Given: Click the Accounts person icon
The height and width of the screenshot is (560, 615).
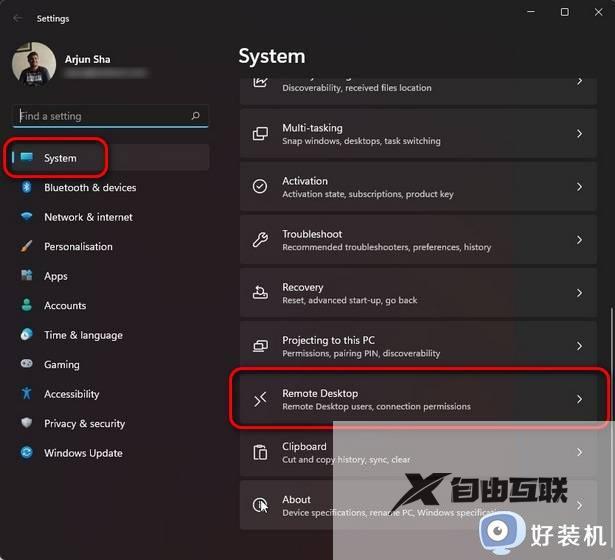Looking at the screenshot, I should coord(27,305).
